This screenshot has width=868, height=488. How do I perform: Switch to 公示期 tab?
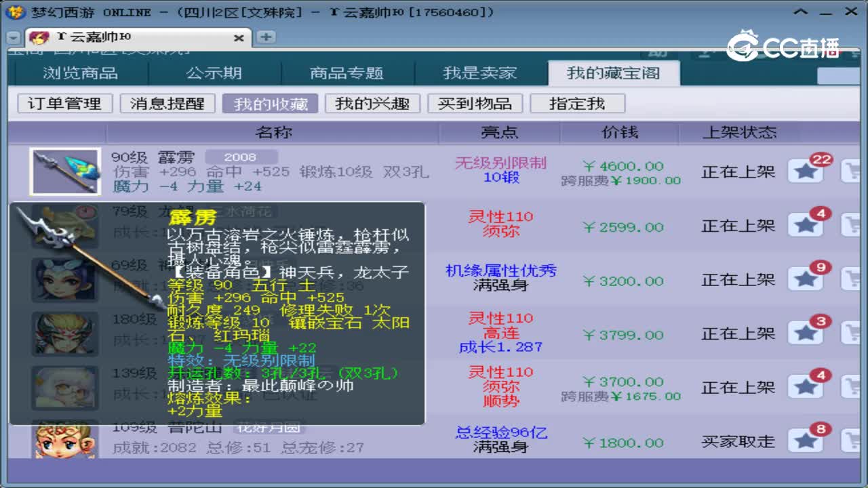214,73
